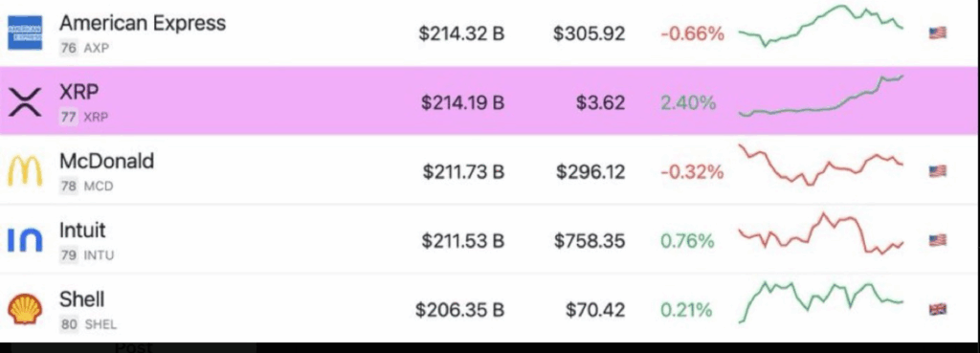
Task: Click the US flag in Intuit row
Action: click(x=938, y=240)
